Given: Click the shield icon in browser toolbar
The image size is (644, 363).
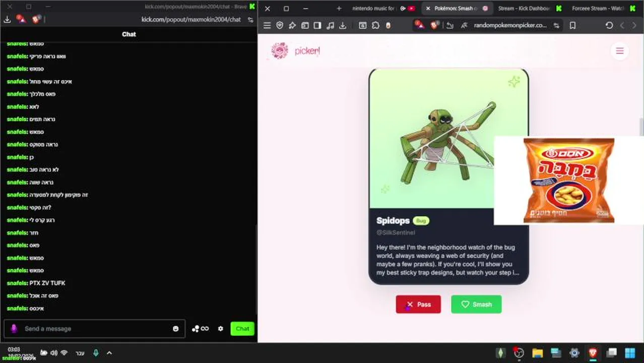Looking at the screenshot, I should click(280, 25).
